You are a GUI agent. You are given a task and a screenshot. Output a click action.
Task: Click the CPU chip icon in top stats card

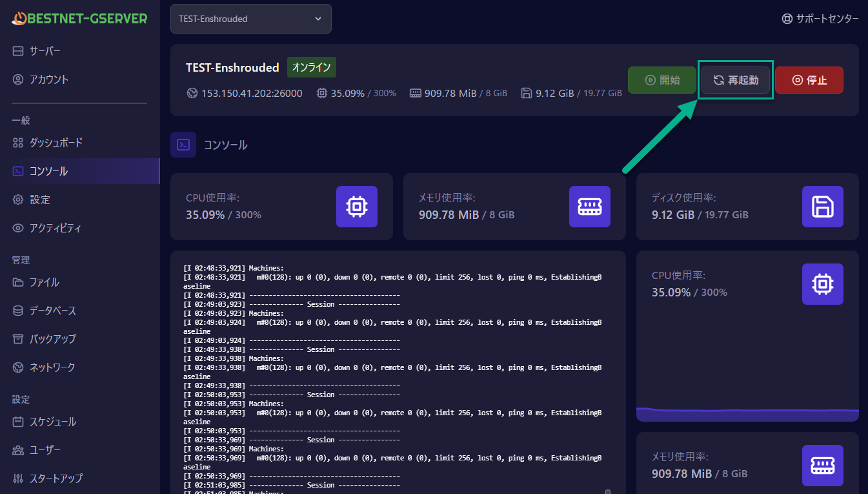click(356, 207)
